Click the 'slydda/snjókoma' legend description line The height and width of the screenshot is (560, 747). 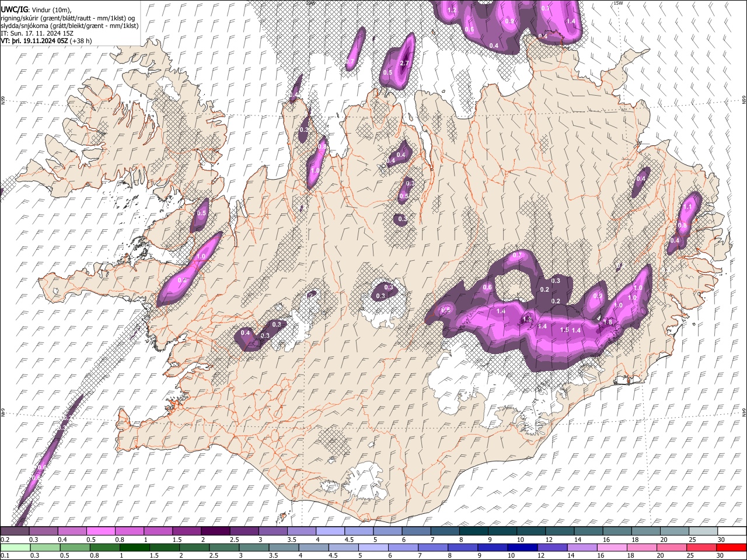69,26
